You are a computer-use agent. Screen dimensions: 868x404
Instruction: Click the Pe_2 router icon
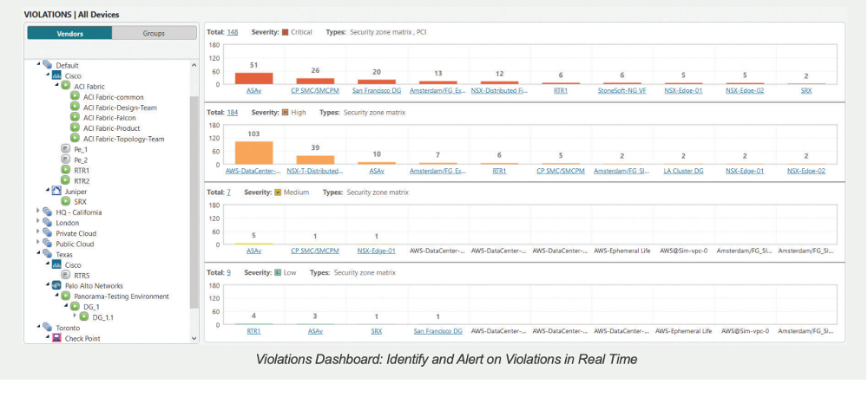tap(65, 160)
